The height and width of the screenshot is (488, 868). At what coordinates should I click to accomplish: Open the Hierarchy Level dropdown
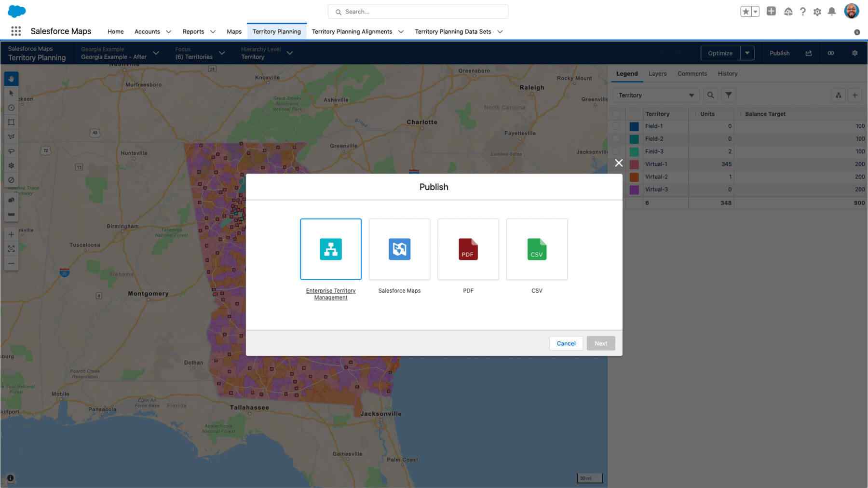pos(267,53)
